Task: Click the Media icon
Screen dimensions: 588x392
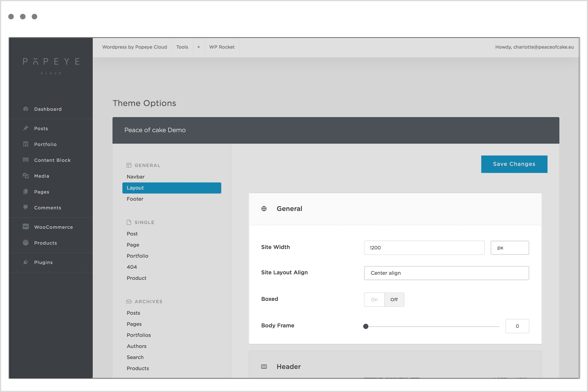Action: (x=26, y=176)
